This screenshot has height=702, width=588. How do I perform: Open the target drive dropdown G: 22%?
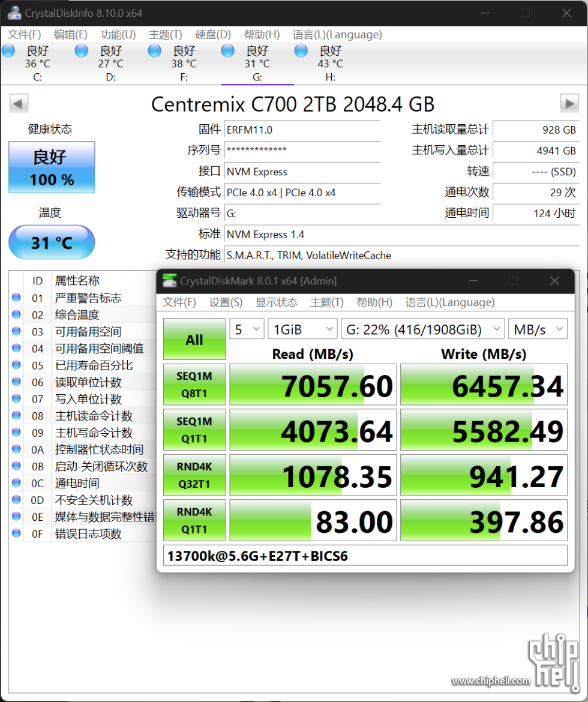[x=423, y=329]
